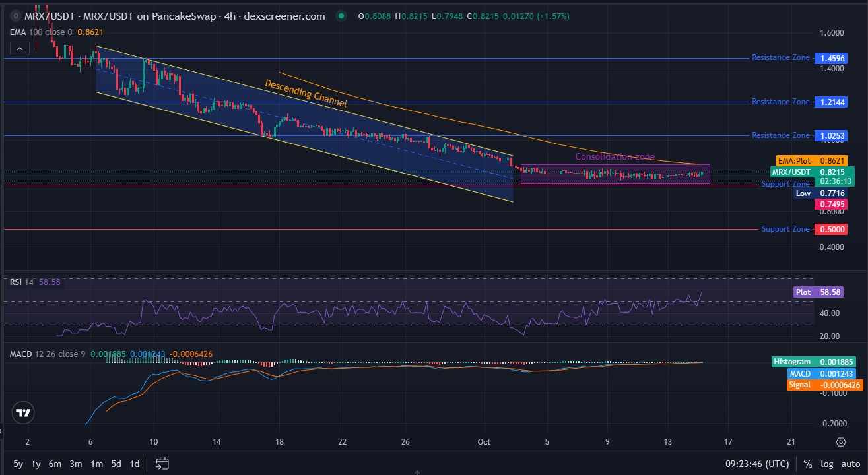The image size is (868, 475).
Task: Toggle auto scale mode
Action: (851, 464)
